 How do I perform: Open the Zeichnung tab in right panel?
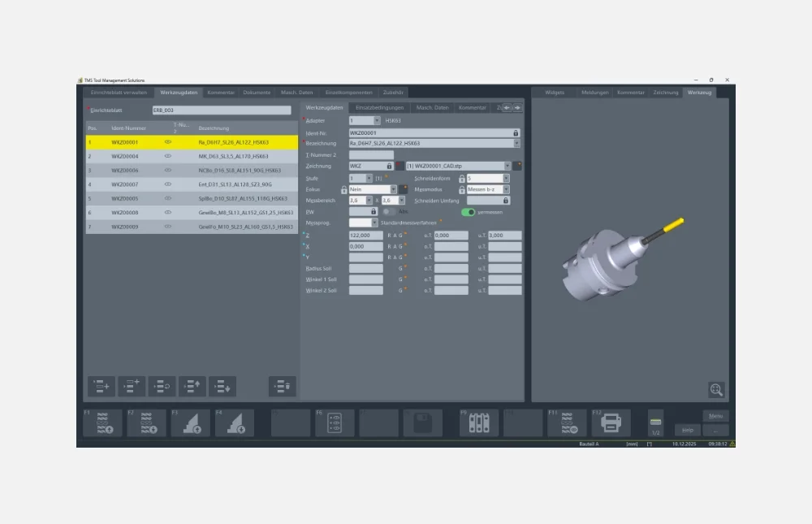coord(665,93)
